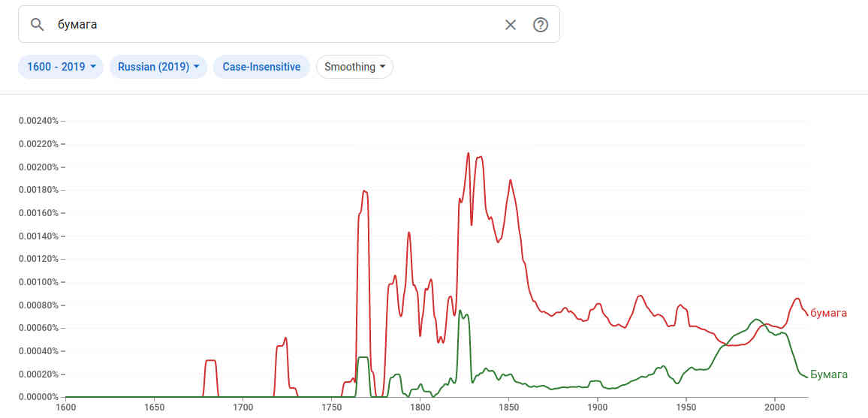The image size is (868, 418).
Task: Click the 1600 x-axis year label
Action: (x=66, y=407)
